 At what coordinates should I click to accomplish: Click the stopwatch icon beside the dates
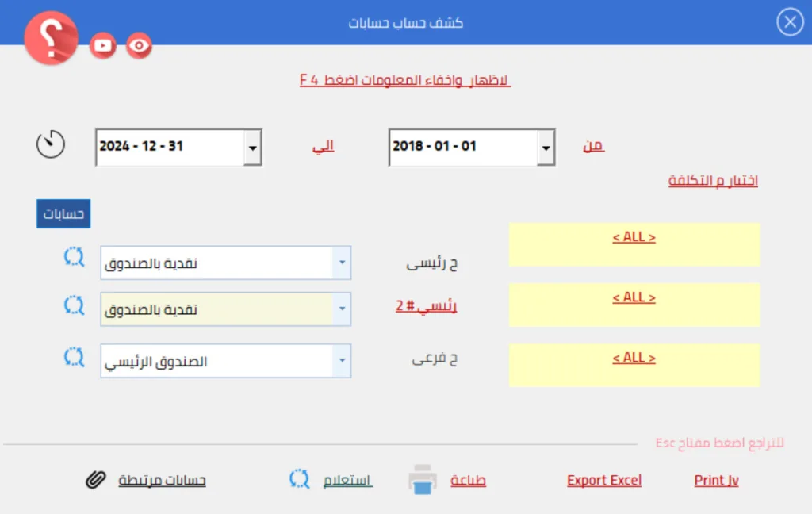click(x=51, y=144)
